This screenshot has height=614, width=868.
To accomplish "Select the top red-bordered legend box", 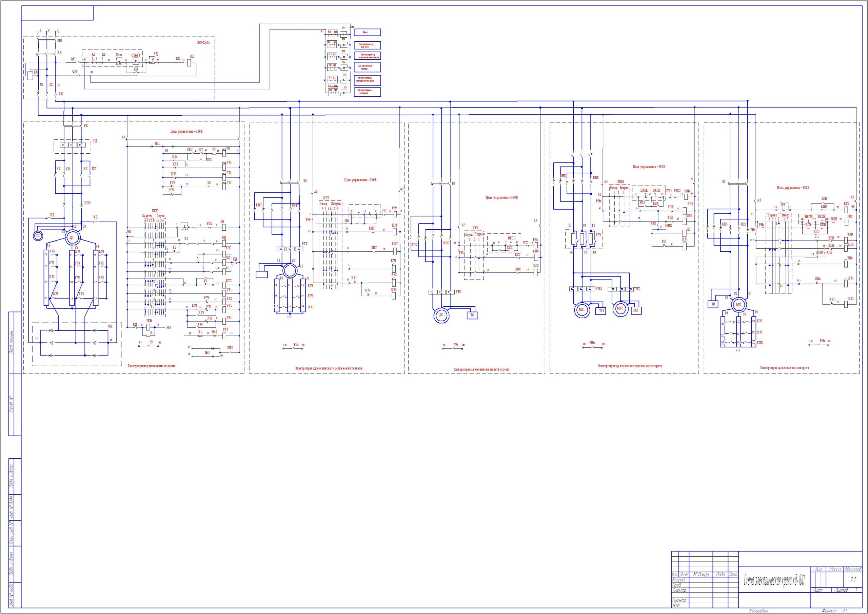I will tap(368, 33).
